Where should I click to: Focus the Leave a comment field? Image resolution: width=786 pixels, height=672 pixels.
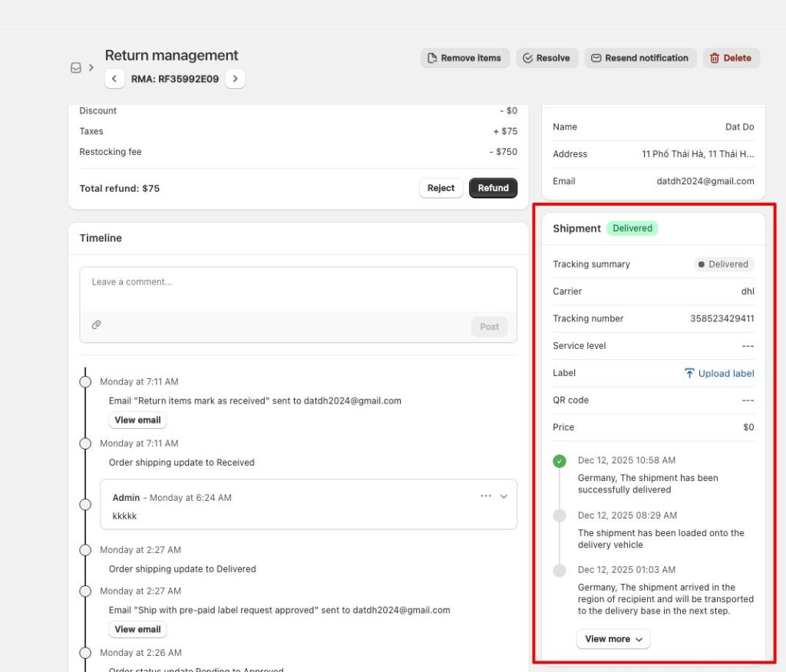point(299,289)
